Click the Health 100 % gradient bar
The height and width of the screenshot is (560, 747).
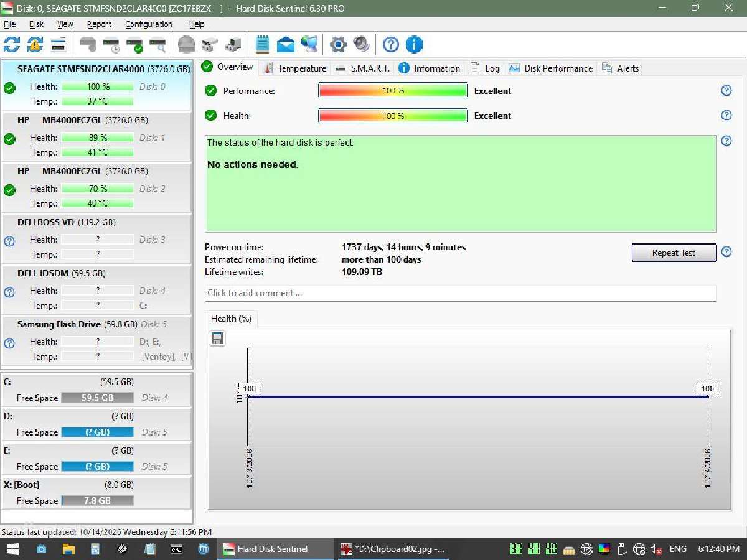coord(393,116)
